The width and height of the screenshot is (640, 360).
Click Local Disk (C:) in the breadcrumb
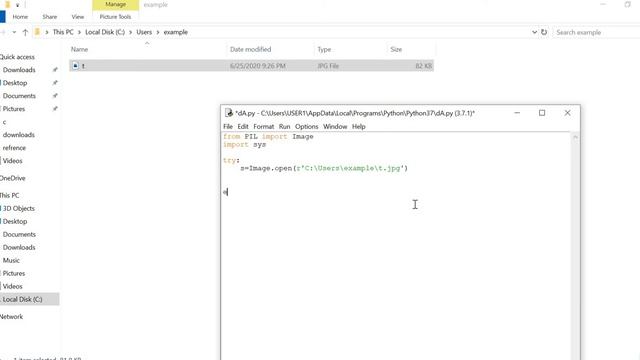pos(105,32)
